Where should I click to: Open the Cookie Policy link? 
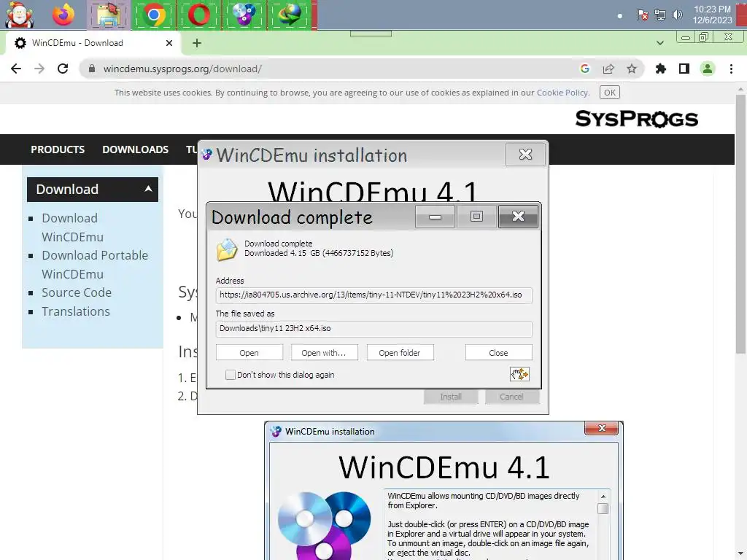[x=562, y=93]
